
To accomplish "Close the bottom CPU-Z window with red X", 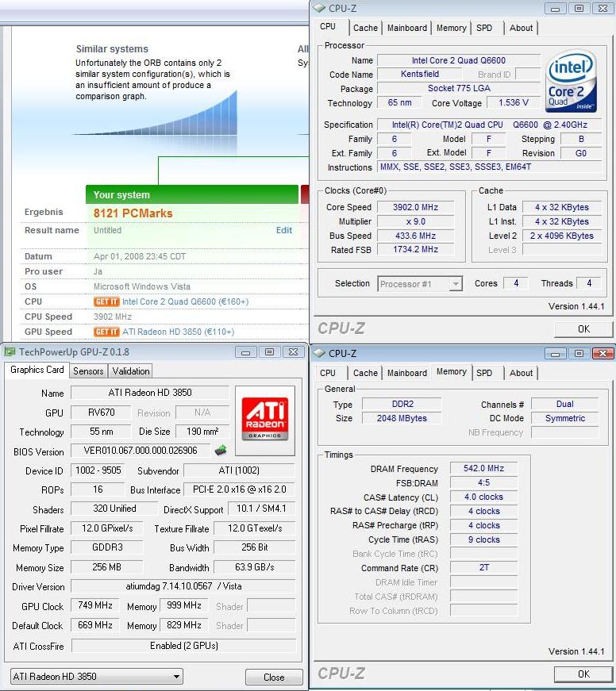I will click(x=603, y=353).
